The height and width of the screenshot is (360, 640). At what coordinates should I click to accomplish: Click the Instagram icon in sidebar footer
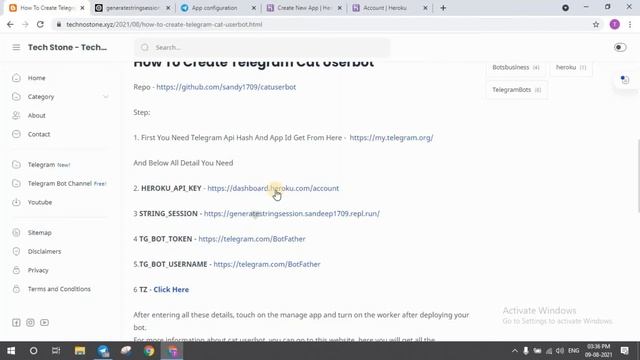coord(30,323)
